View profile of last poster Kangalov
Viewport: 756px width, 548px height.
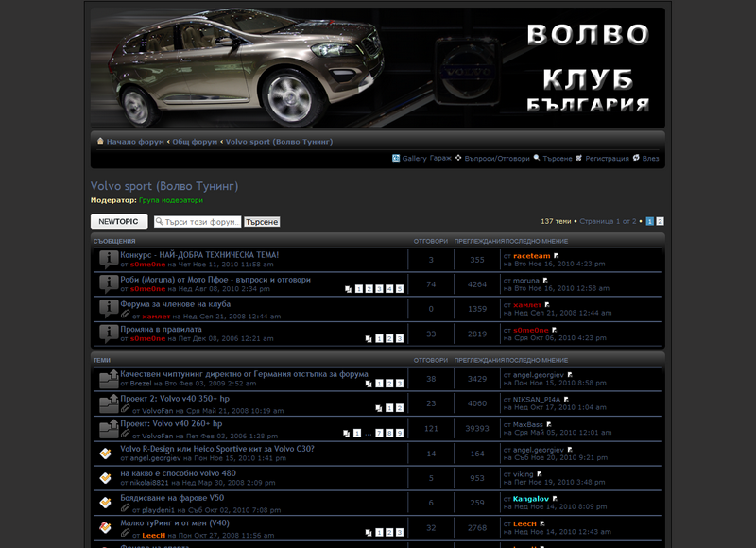pos(531,499)
